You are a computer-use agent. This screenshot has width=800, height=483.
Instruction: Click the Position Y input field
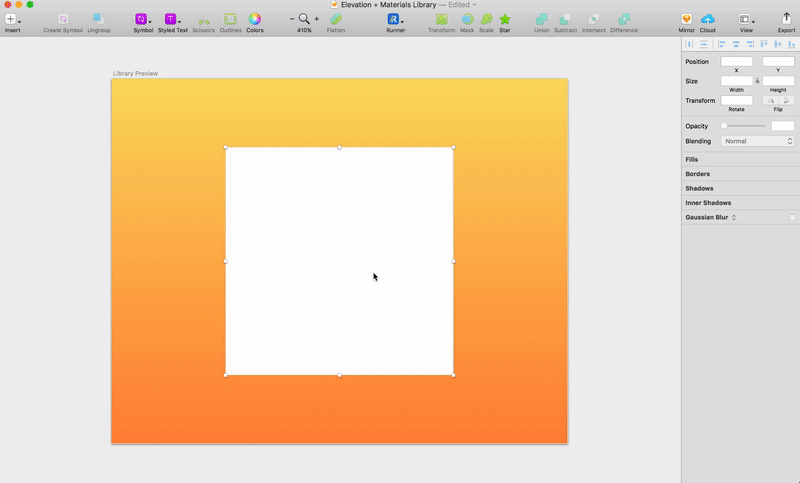pyautogui.click(x=778, y=62)
